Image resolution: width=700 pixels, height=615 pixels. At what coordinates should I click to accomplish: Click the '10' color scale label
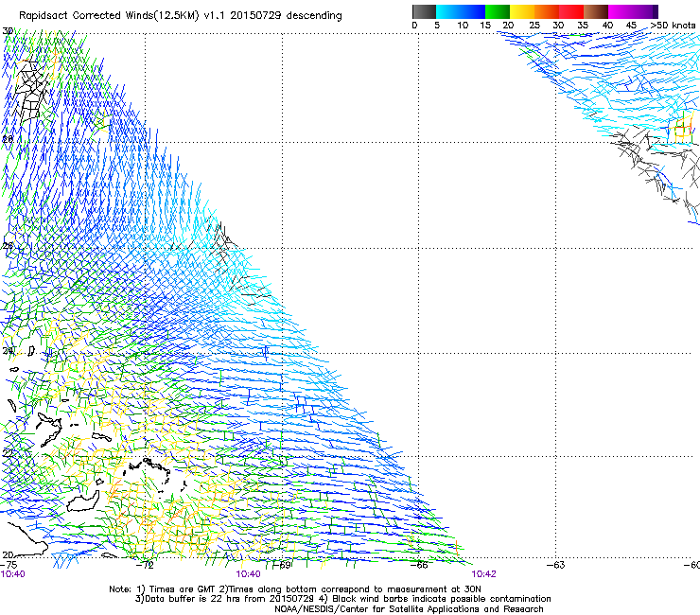coord(463,26)
